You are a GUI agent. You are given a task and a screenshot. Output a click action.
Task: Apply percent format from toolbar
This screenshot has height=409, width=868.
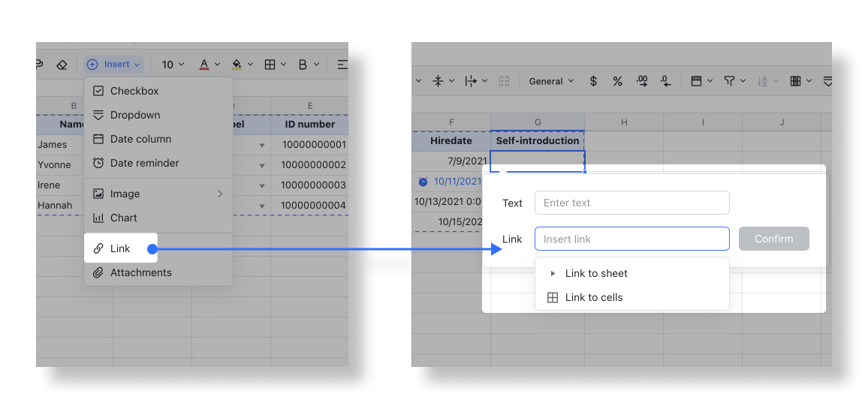(617, 81)
